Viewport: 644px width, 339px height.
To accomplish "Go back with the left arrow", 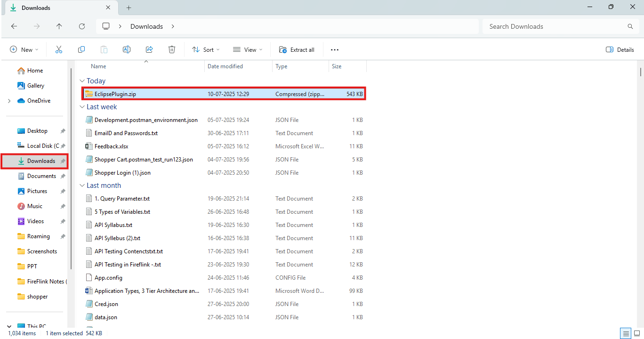I will click(14, 26).
